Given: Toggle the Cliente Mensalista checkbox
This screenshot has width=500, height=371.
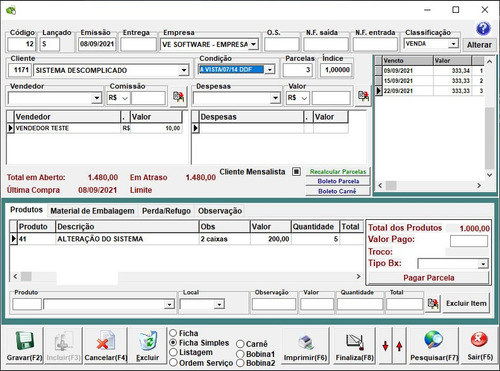Looking at the screenshot, I should tap(296, 172).
